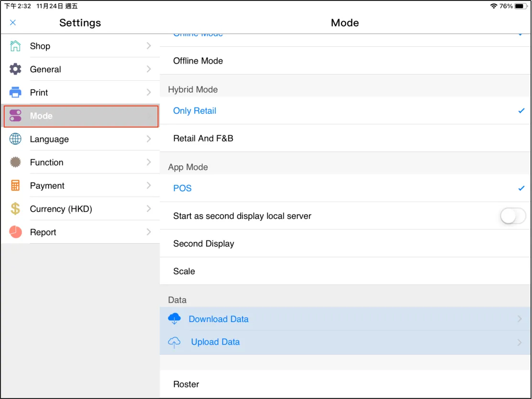
Task: Expand Upload Data using its chevron
Action: pos(519,342)
